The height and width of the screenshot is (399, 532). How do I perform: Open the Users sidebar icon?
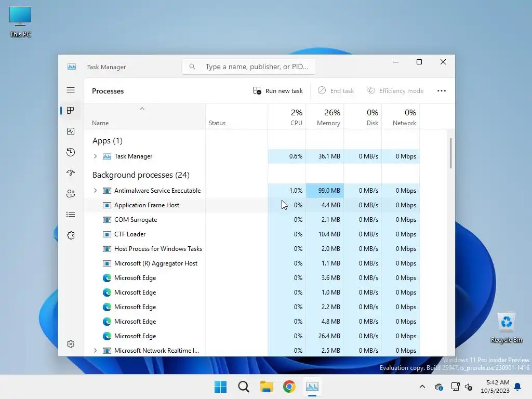(x=71, y=194)
